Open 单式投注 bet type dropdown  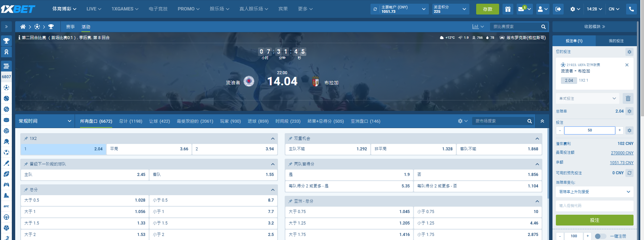pos(587,98)
